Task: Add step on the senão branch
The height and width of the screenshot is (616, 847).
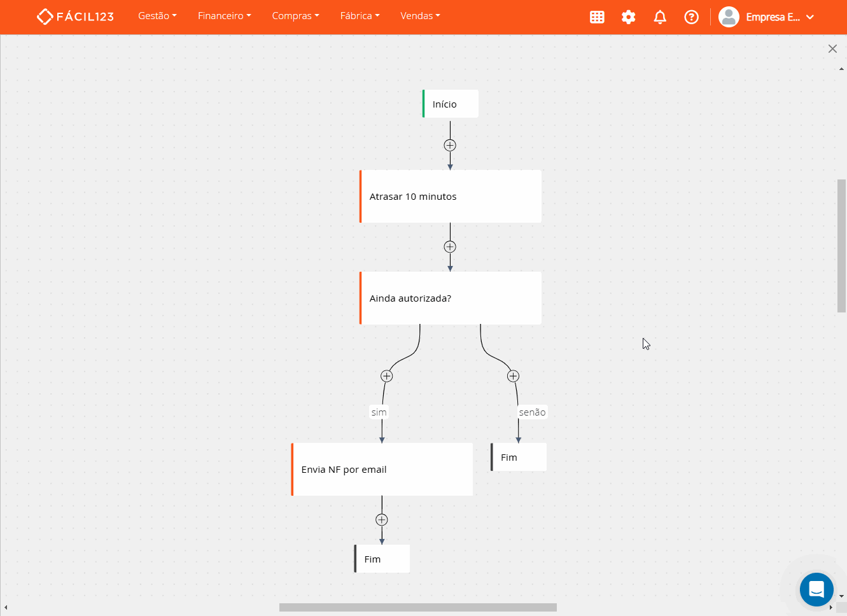Action: [513, 376]
